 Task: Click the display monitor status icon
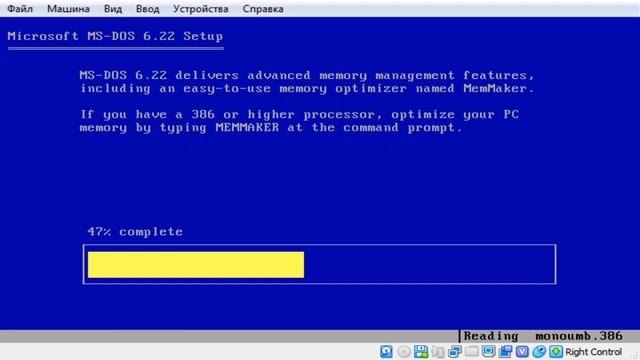pos(488,351)
